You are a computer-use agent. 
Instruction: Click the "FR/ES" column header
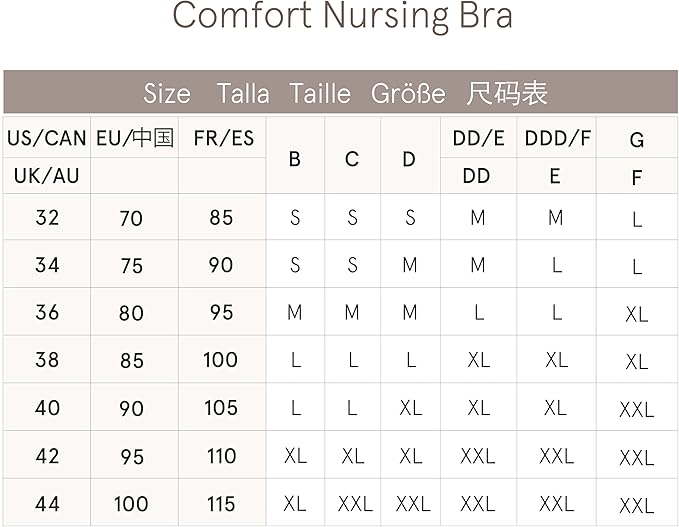[x=221, y=138]
